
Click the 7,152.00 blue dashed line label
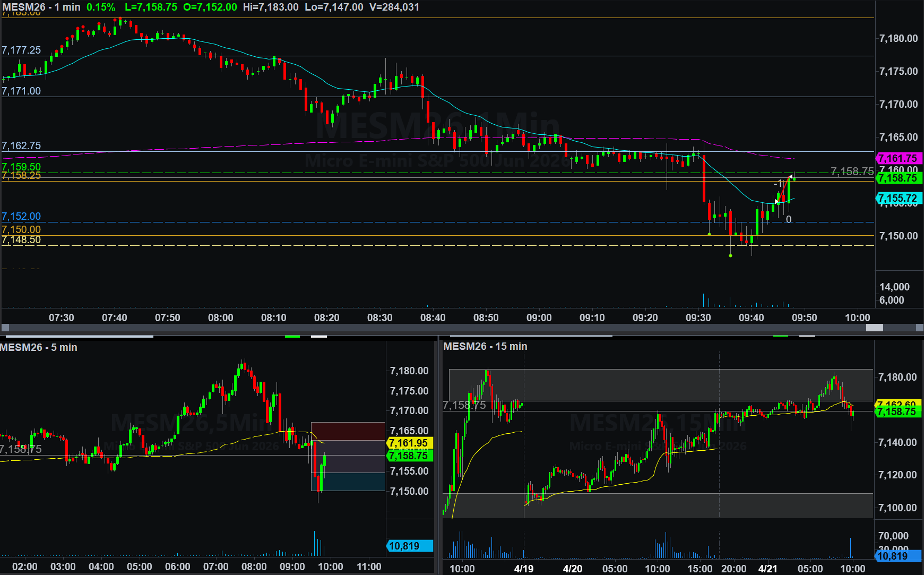coord(21,216)
